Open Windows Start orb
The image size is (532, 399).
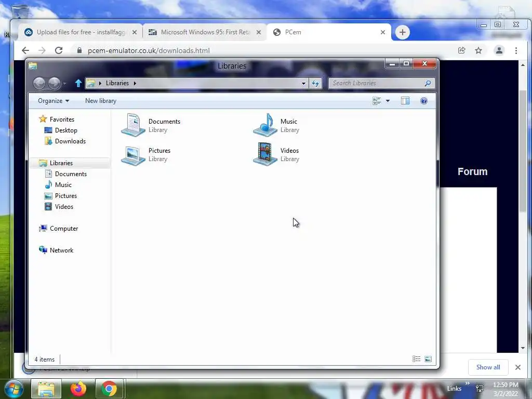pyautogui.click(x=14, y=389)
